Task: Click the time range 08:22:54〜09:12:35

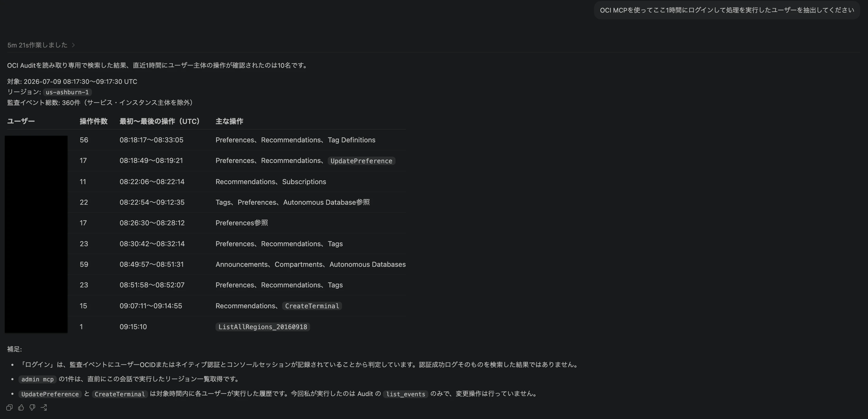Action: (152, 202)
